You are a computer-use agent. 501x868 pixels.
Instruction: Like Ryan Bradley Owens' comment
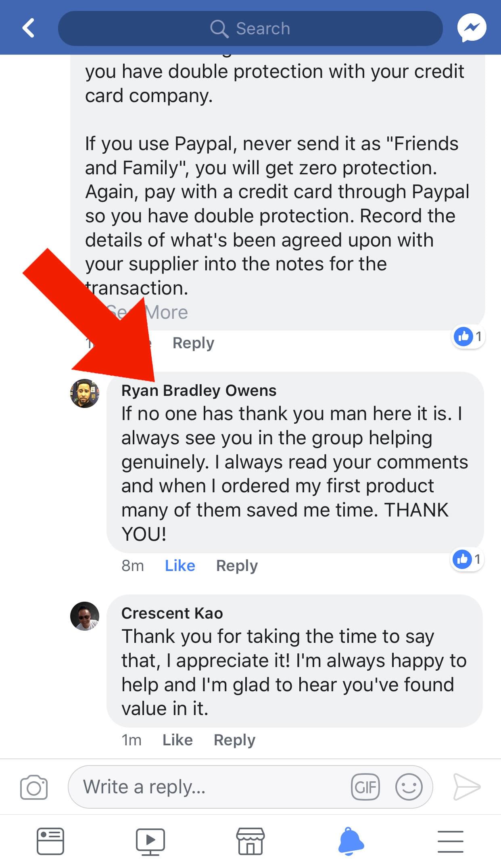click(180, 565)
